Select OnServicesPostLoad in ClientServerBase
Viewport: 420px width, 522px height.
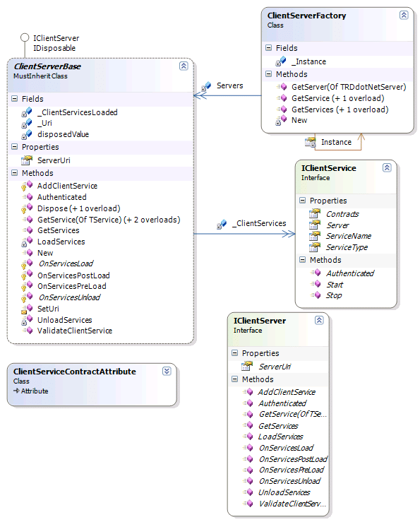73,275
